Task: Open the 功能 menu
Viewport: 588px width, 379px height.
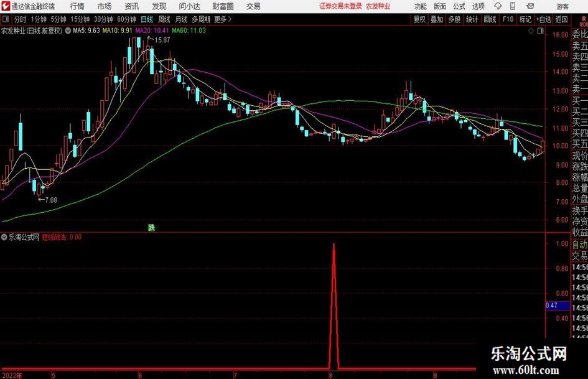Action: 421,6
